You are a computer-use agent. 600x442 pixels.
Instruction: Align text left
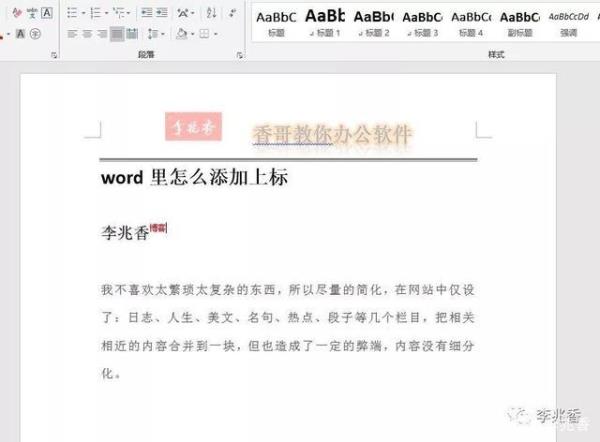[x=72, y=34]
